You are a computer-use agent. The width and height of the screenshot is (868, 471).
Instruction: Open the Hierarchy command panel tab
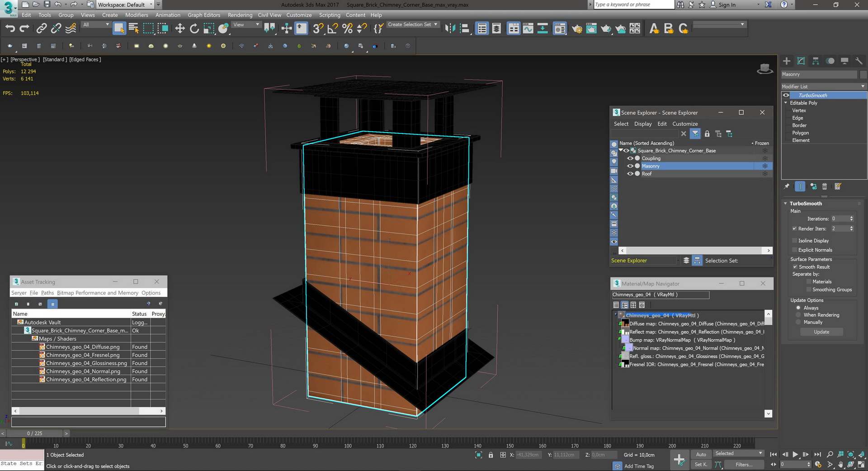pyautogui.click(x=816, y=61)
